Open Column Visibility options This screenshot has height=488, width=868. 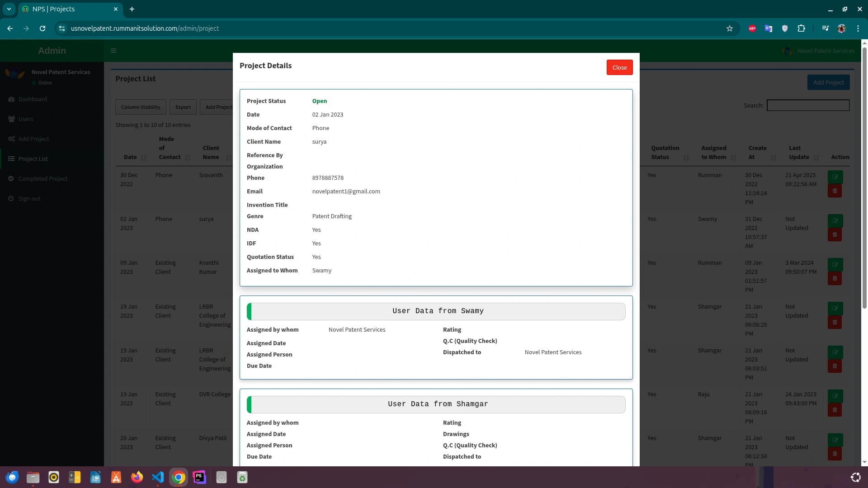pyautogui.click(x=141, y=107)
